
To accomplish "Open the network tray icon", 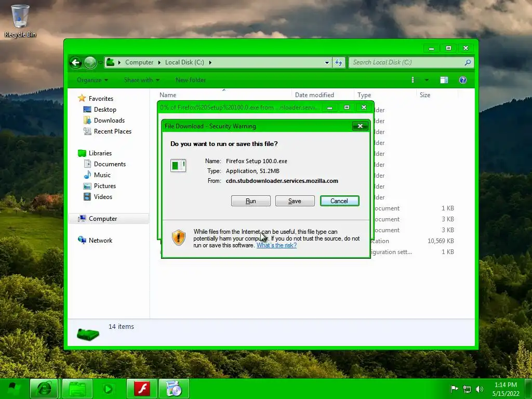I will click(x=467, y=389).
